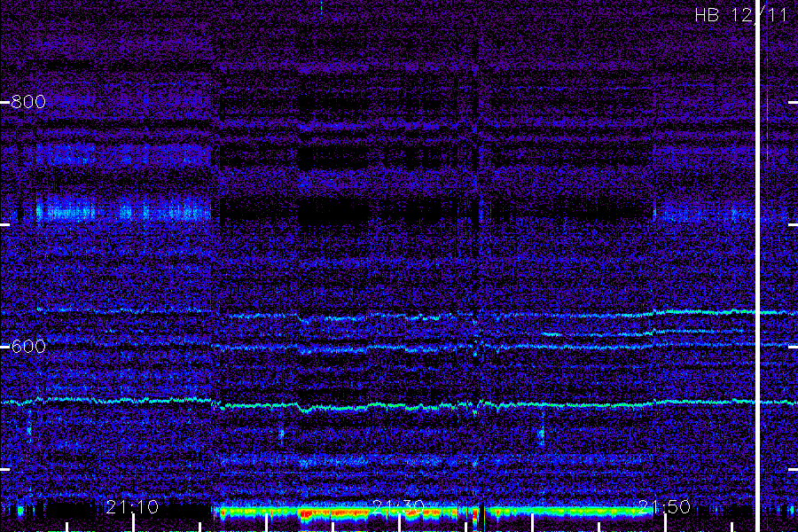Click the 21:30 time label
The width and height of the screenshot is (798, 532).
(398, 507)
